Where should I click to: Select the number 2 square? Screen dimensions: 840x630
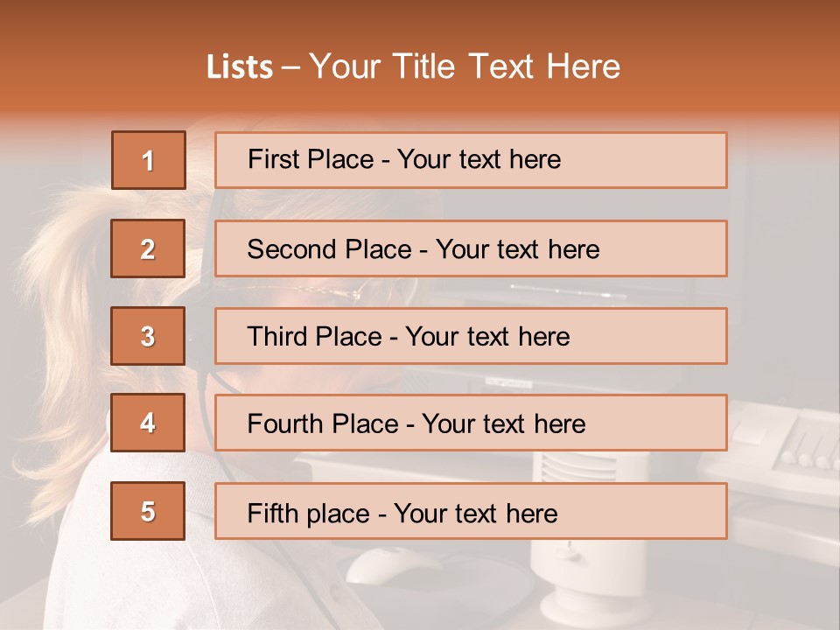[148, 248]
